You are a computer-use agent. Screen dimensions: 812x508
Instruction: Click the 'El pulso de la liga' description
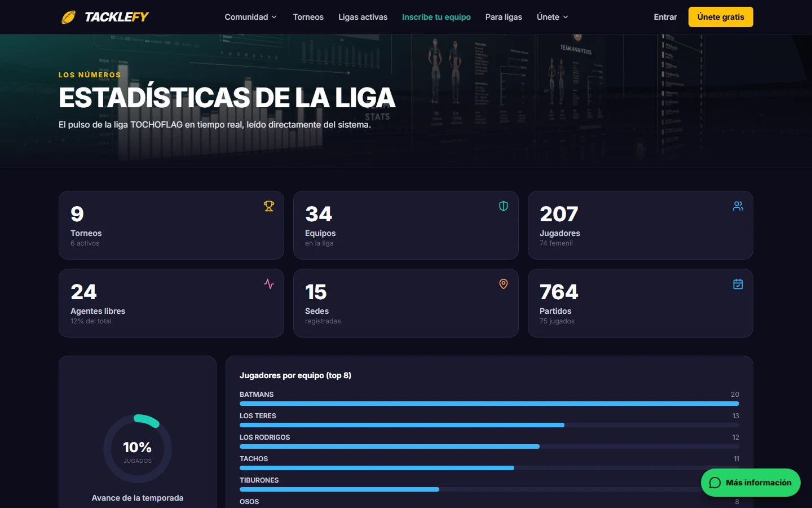tap(215, 125)
